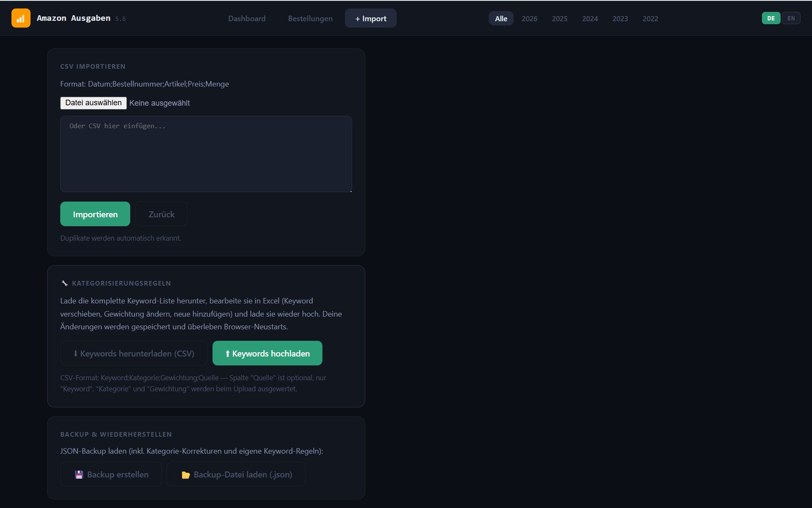Screen dimensions: 812x508
Task: Select the + Import tab
Action: click(x=371, y=18)
